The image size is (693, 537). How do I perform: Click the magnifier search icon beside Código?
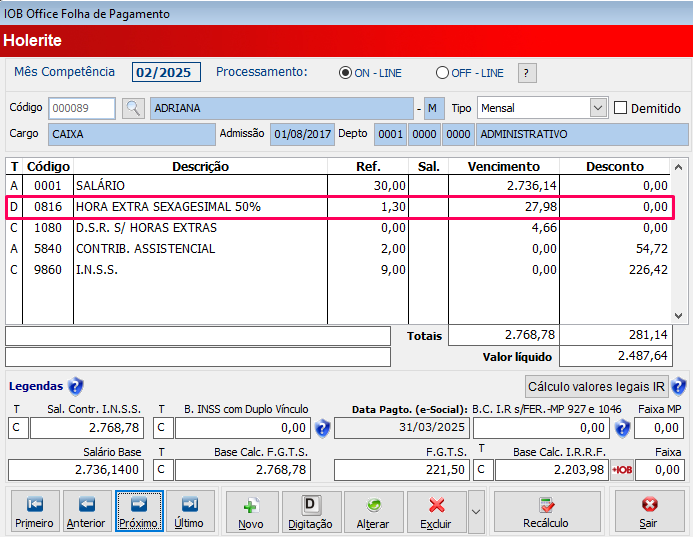pyautogui.click(x=133, y=108)
